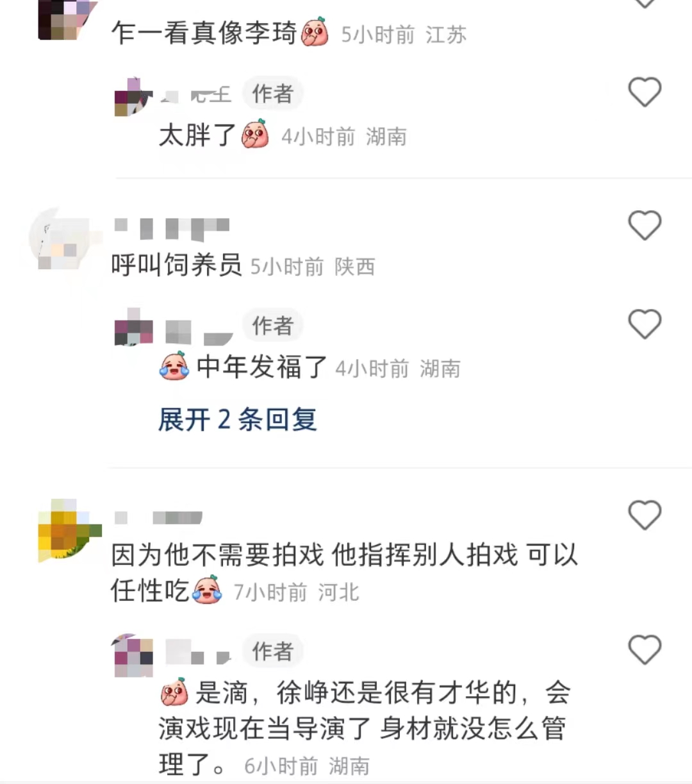Like the author's reply '中年发福了'
Viewport: 692px width, 784px height.
point(645,324)
